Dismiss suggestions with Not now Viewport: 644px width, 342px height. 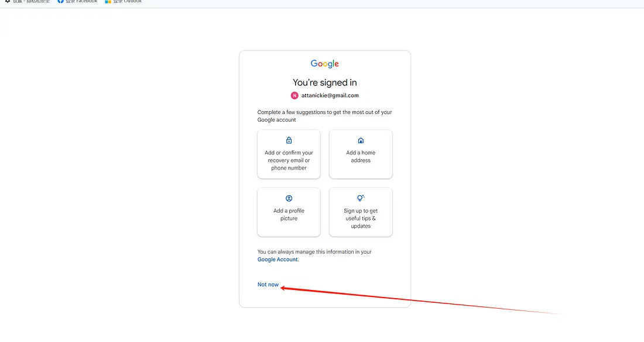coord(268,285)
